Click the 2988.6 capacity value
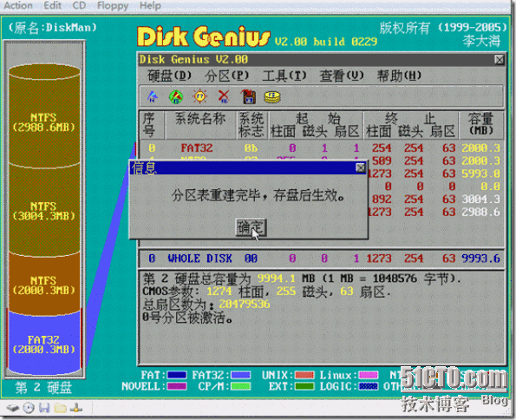Image resolution: width=516 pixels, height=420 pixels. 480,212
